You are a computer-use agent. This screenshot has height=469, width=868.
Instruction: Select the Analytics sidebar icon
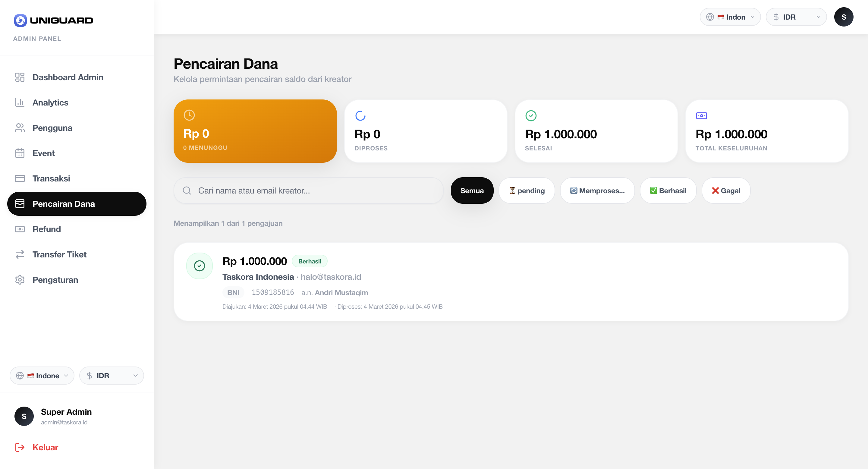[20, 102]
